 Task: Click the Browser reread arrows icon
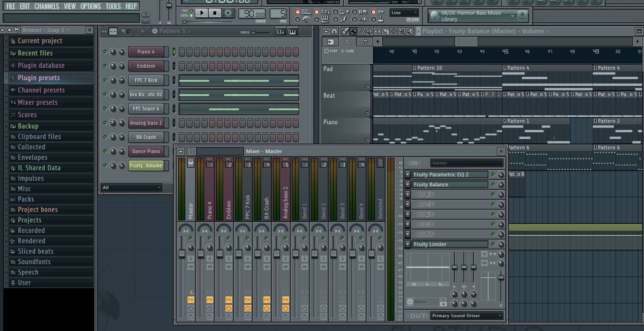pos(17,30)
